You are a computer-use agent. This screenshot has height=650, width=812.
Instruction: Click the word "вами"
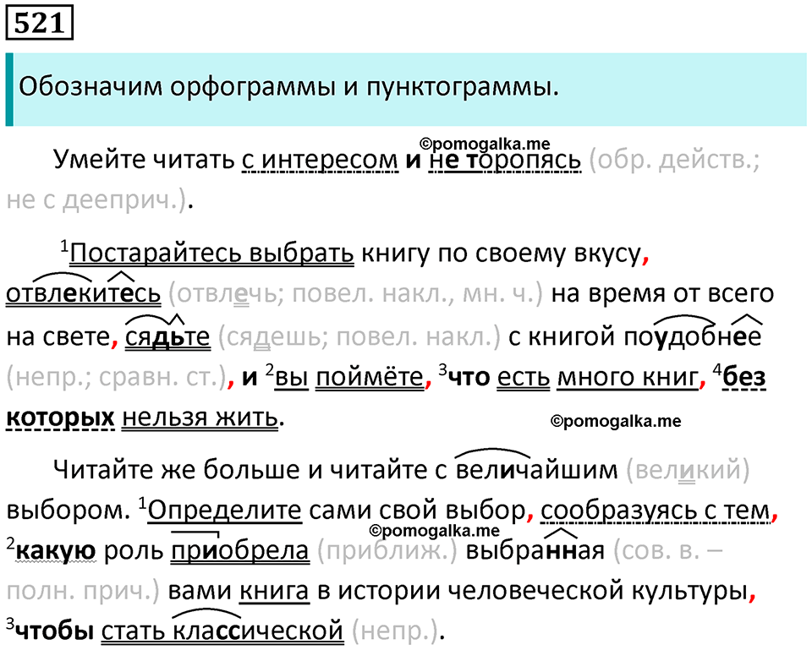click(200, 591)
